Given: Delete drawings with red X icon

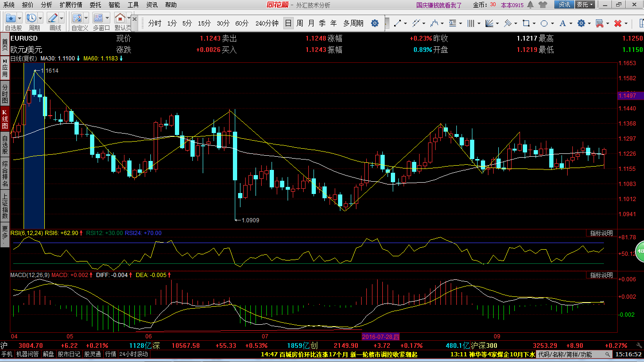Looking at the screenshot, I should coord(618,23).
